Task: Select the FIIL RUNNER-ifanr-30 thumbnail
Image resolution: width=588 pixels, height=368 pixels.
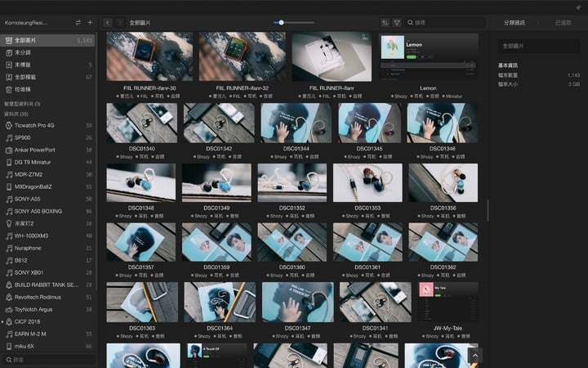Action: click(x=149, y=56)
